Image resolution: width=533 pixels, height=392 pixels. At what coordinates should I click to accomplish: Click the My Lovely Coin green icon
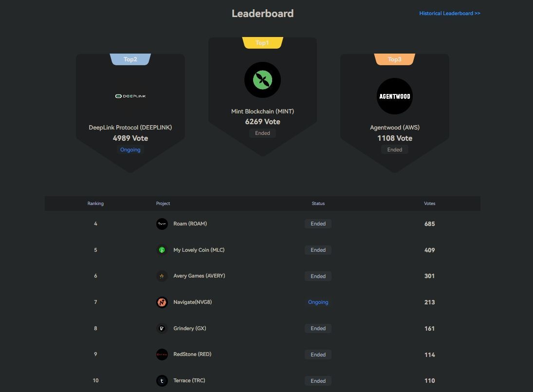pyautogui.click(x=162, y=250)
